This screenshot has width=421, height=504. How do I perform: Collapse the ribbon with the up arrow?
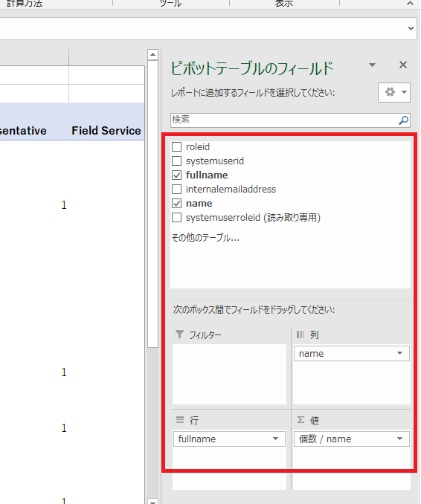pyautogui.click(x=410, y=3)
